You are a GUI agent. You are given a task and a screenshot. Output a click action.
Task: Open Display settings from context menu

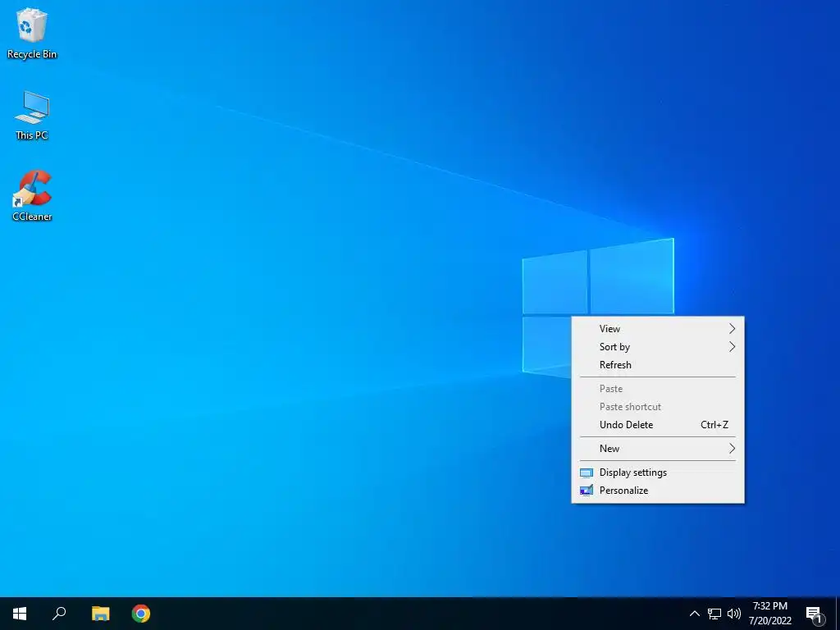[658, 472]
